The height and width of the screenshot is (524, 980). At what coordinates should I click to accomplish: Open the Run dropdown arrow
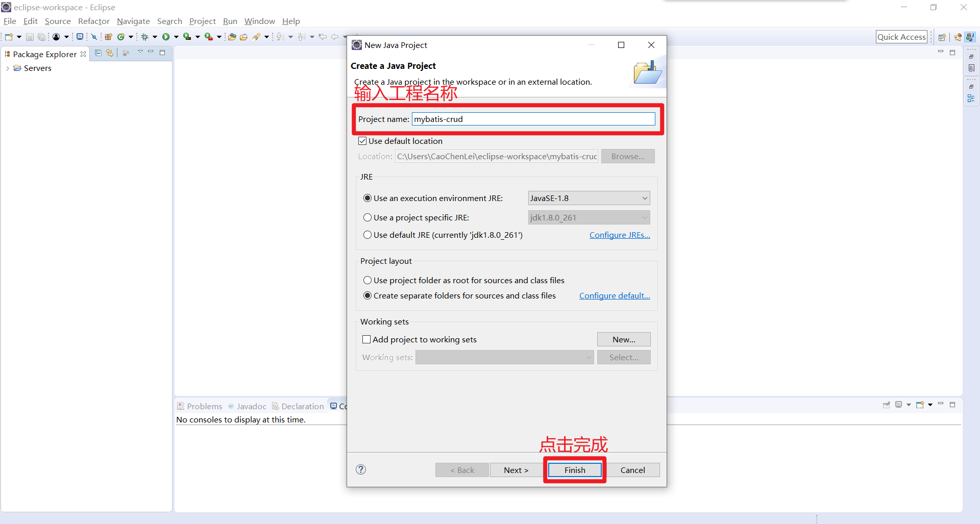pyautogui.click(x=176, y=37)
